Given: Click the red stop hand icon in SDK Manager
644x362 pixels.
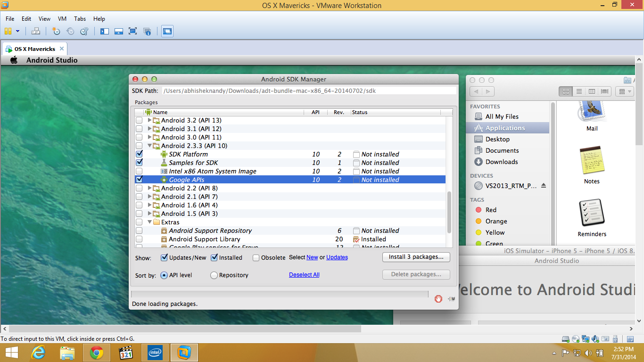Looking at the screenshot, I should [x=438, y=298].
